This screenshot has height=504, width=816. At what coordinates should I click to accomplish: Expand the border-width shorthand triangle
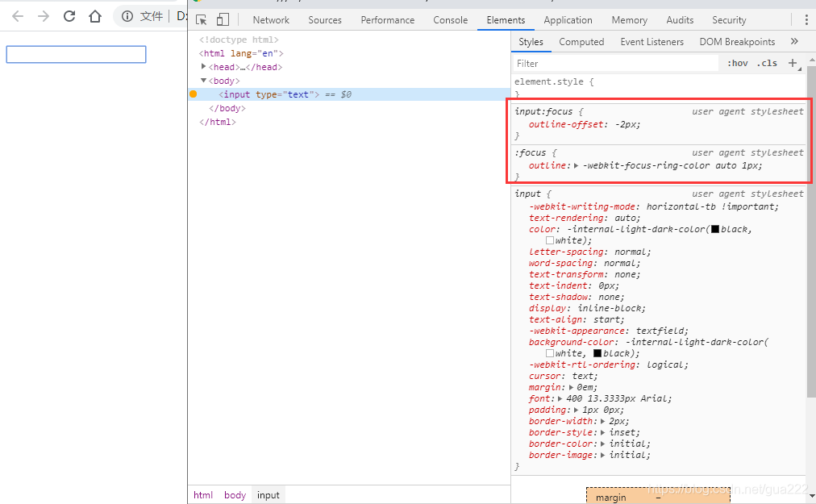[x=602, y=421]
